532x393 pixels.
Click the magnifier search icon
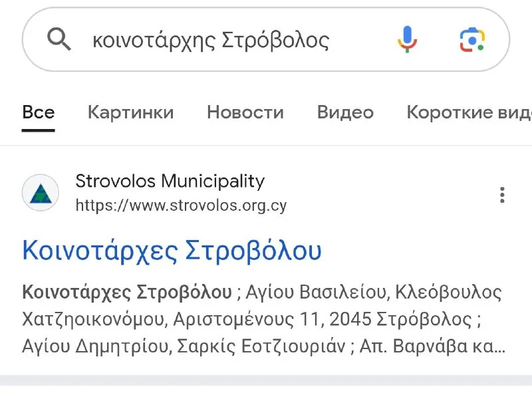[x=59, y=39]
